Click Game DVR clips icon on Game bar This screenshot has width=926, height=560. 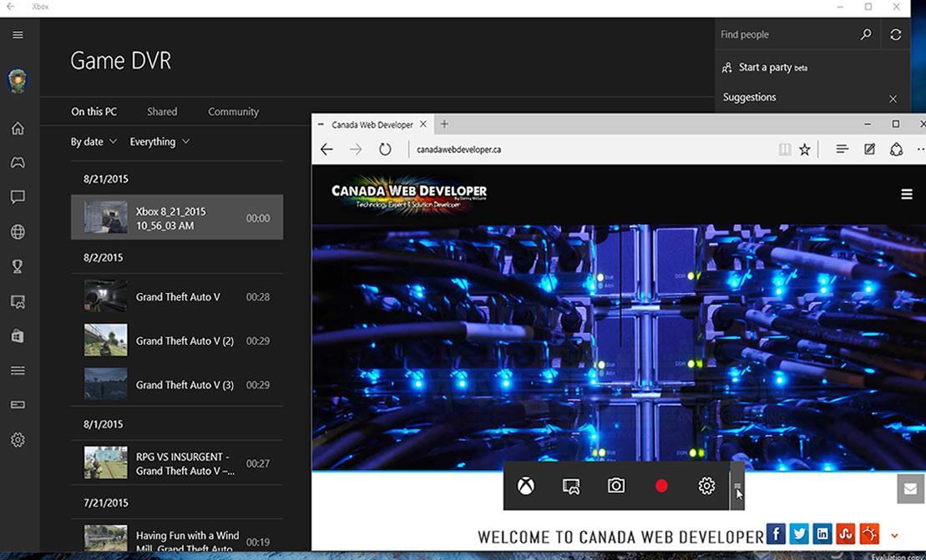[x=570, y=486]
